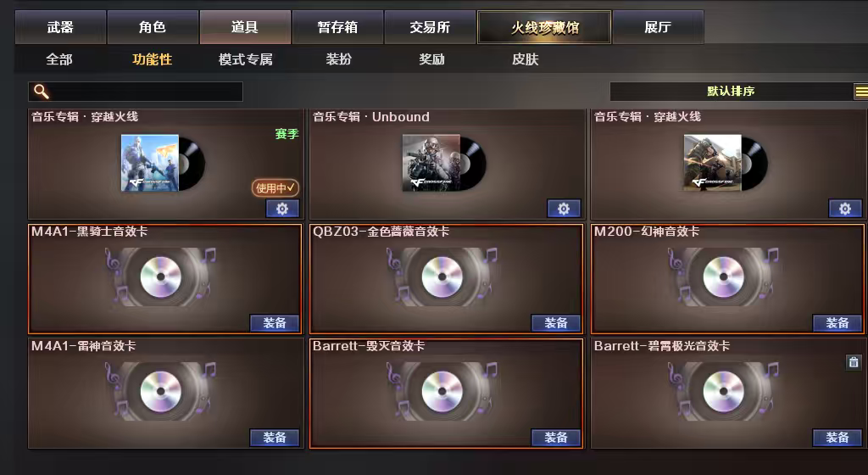
Task: Open the 默认排序 sort dropdown
Action: tap(732, 92)
